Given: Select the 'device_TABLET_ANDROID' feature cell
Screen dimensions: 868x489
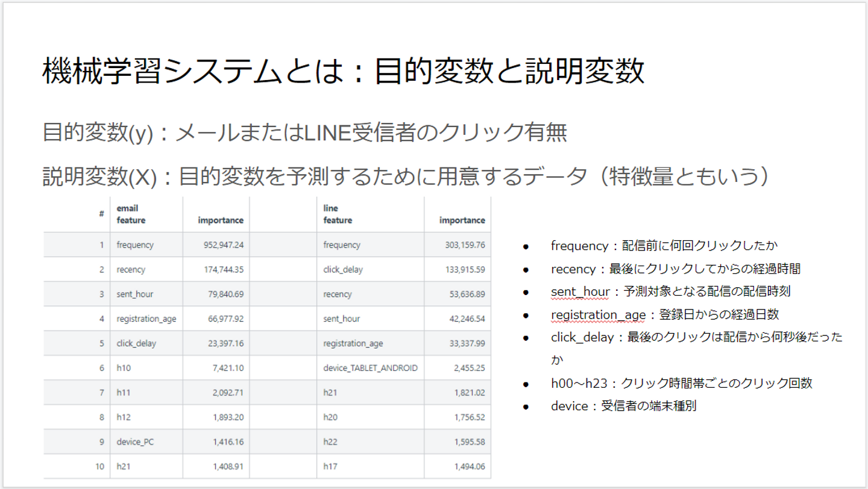Looking at the screenshot, I should click(x=370, y=368).
